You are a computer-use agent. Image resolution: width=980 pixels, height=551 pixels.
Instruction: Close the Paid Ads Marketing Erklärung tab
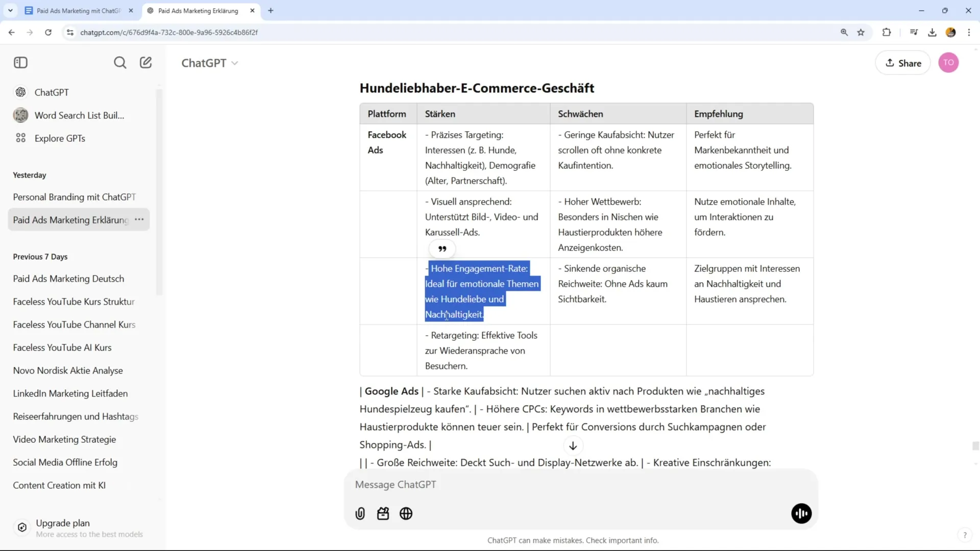coord(252,11)
